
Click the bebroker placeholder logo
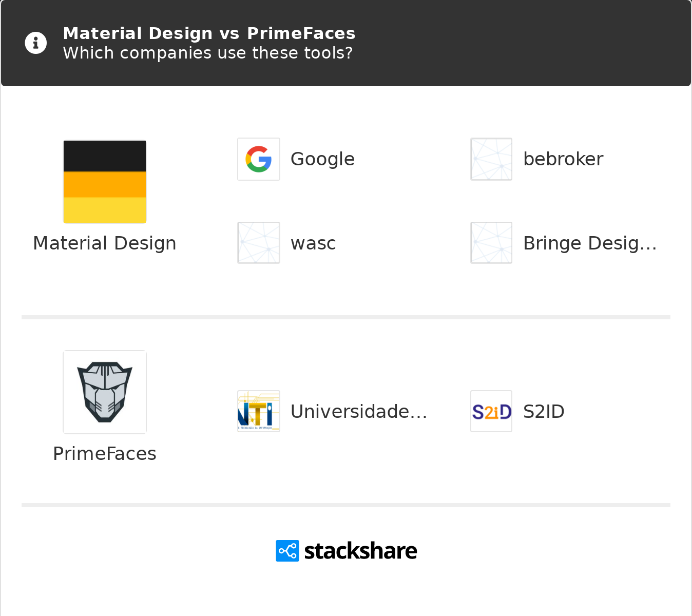click(x=491, y=159)
